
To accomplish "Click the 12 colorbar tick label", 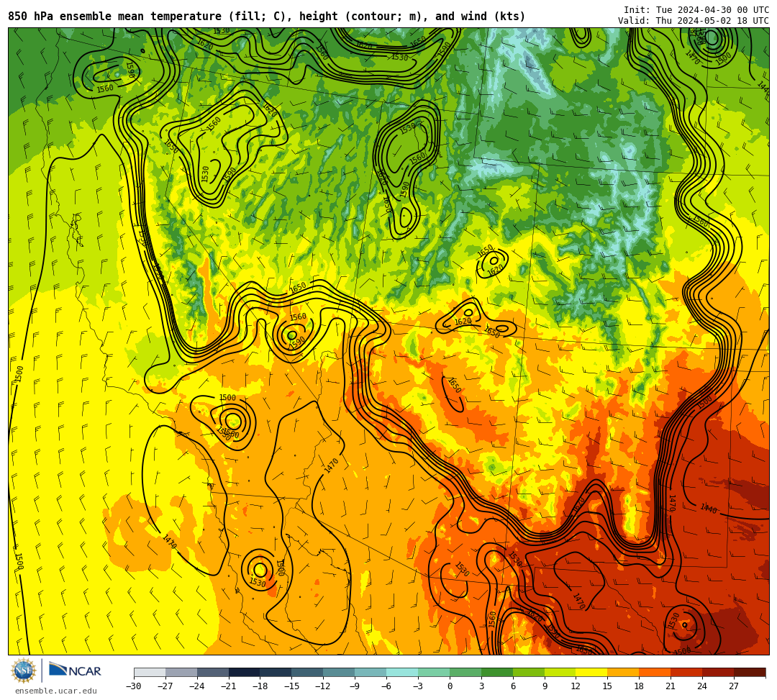I will click(x=576, y=686).
